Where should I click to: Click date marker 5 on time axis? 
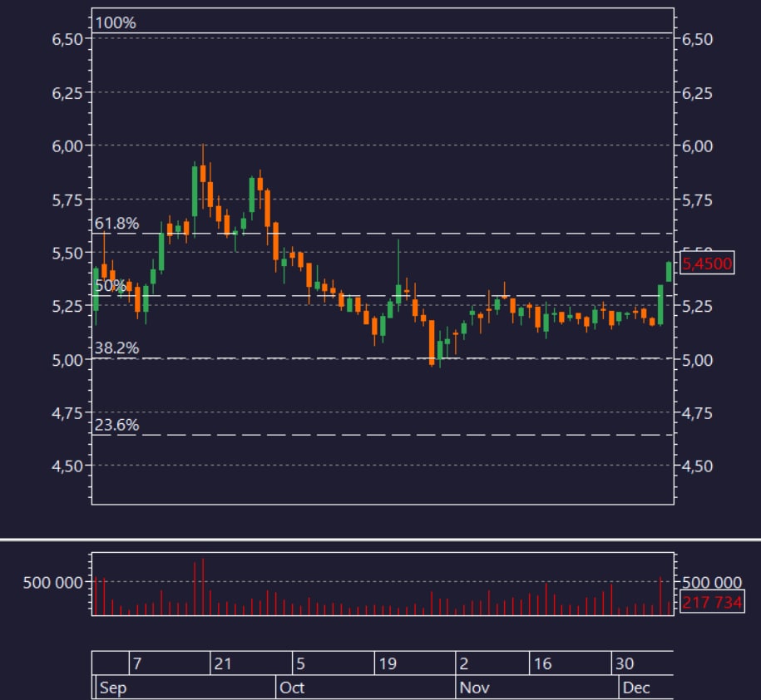tap(300, 663)
